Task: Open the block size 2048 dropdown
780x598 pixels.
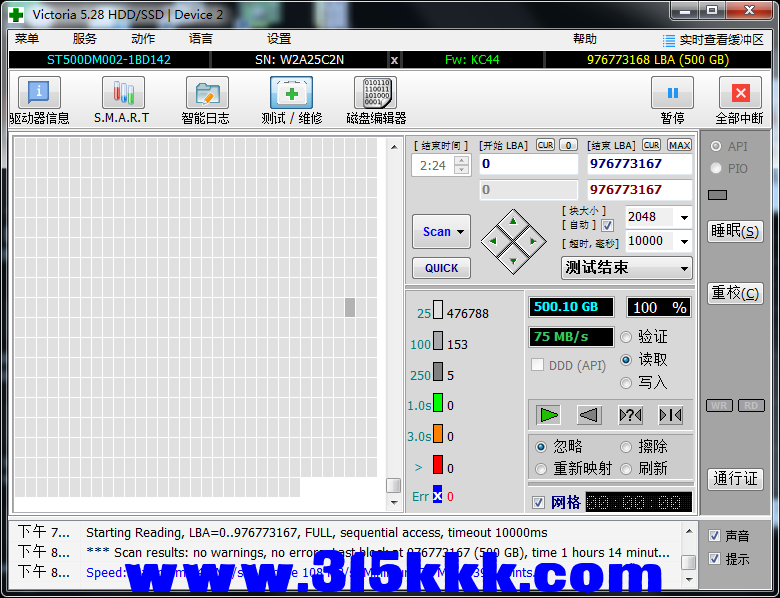Action: [684, 217]
